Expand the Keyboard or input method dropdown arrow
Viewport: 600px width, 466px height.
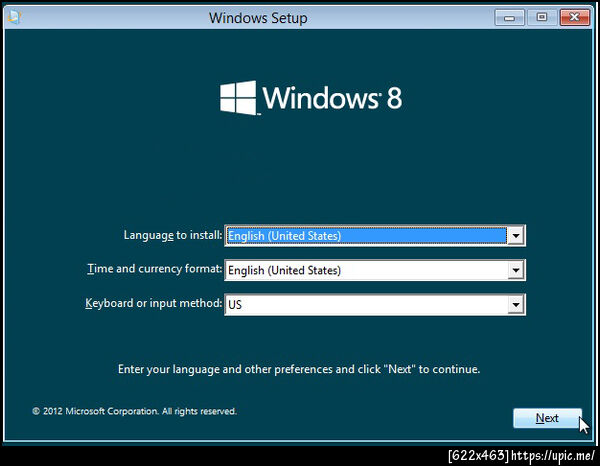pos(515,305)
